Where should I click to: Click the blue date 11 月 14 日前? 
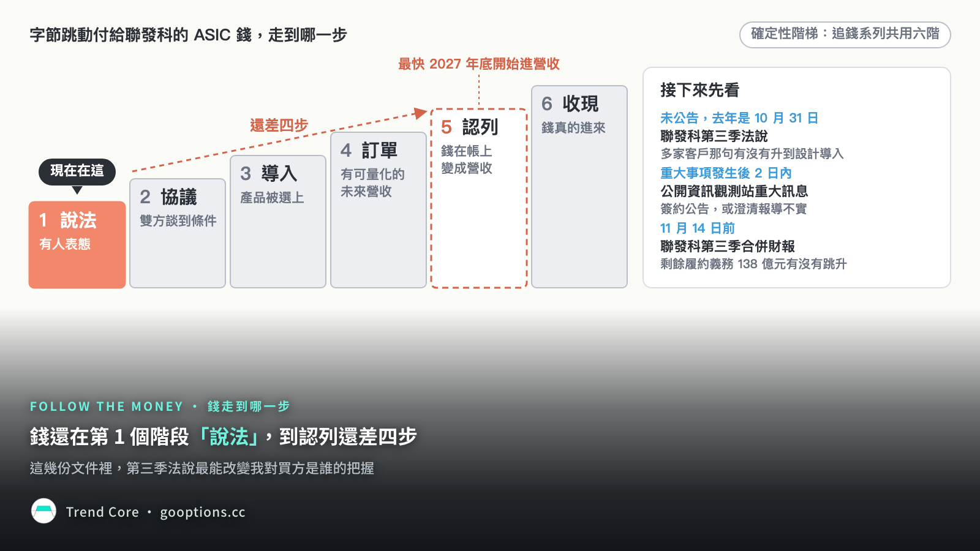tap(698, 228)
